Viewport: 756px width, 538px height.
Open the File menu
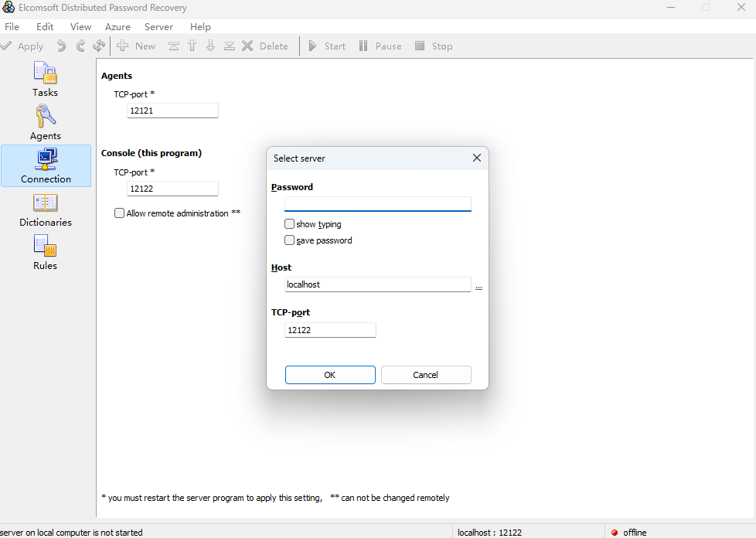pyautogui.click(x=12, y=26)
